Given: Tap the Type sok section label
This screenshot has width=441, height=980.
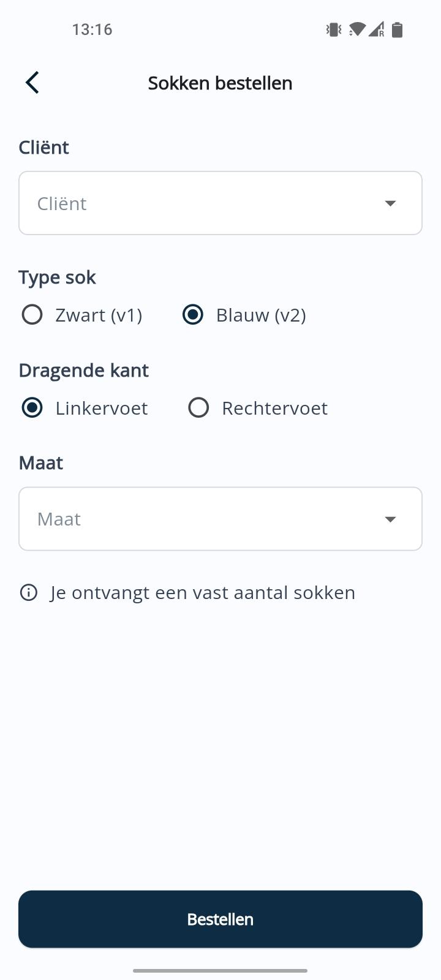Looking at the screenshot, I should 57,277.
